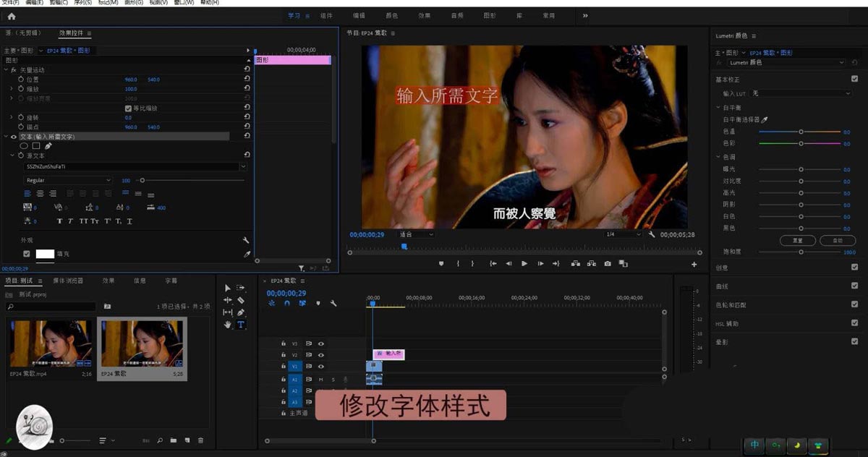Expand 缩放 (Scale) property
This screenshot has height=457, width=868.
(12, 89)
